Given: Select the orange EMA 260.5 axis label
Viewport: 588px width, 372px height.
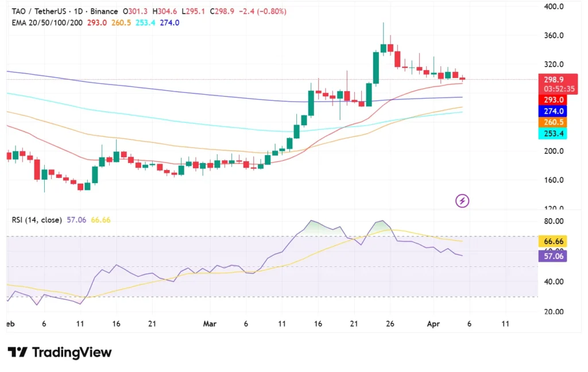Looking at the screenshot, I should click(554, 122).
